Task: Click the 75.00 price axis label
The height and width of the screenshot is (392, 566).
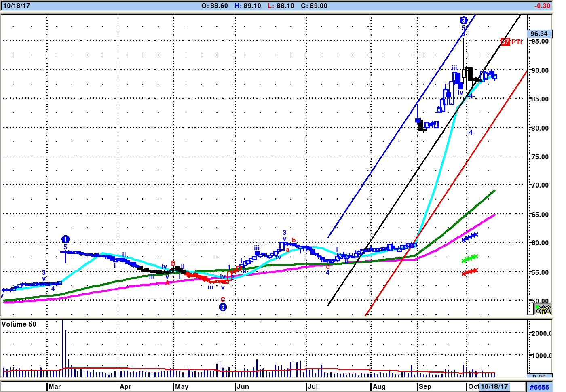Action: [x=540, y=157]
